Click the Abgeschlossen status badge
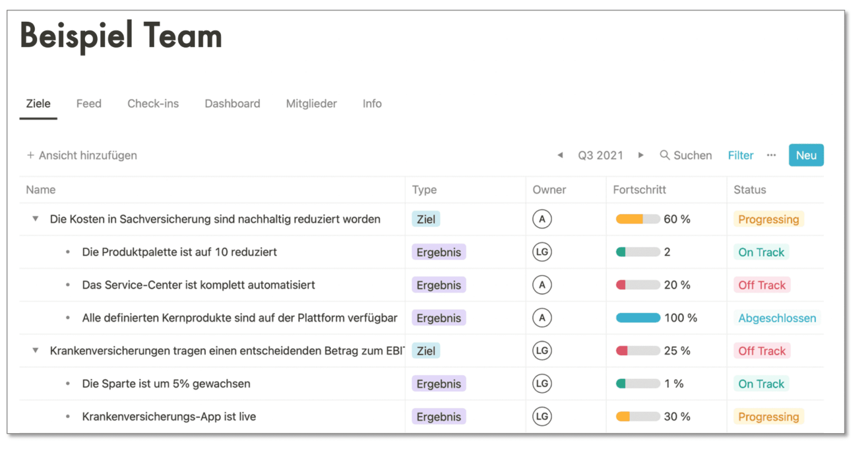 [x=777, y=318]
